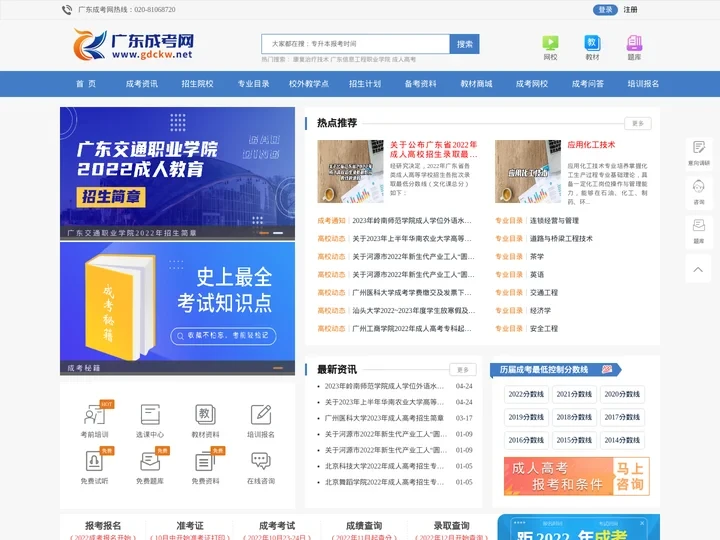Open 成考资讯 navigation item
The image size is (720, 540).
(142, 84)
